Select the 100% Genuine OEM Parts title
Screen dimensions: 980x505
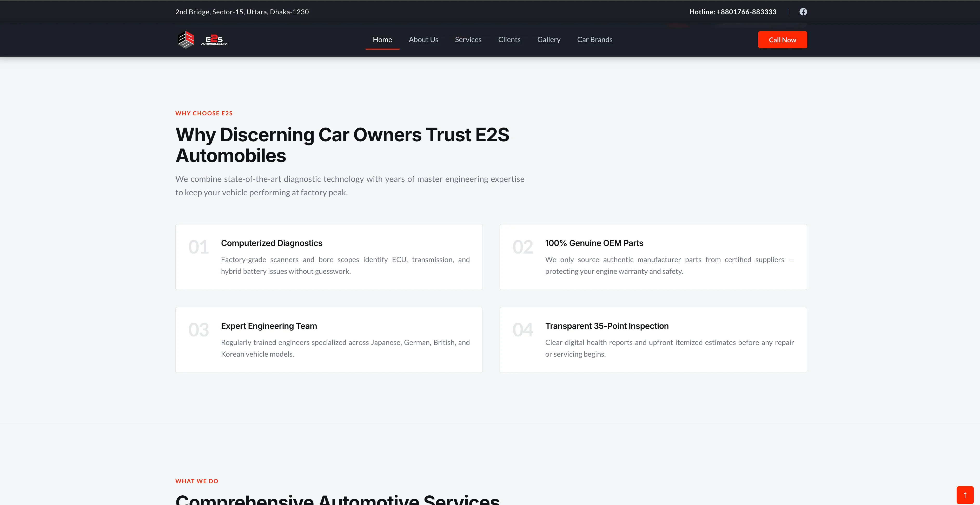[594, 243]
